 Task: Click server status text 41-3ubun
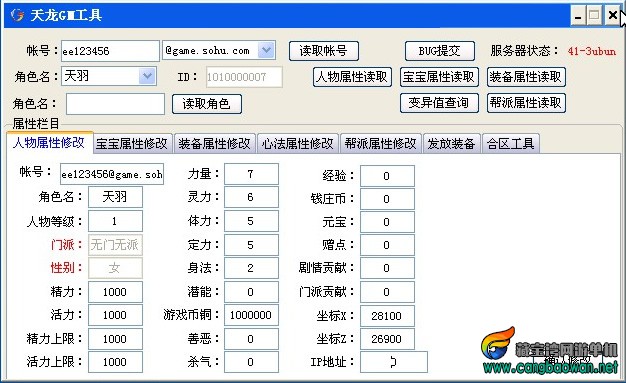tap(592, 51)
